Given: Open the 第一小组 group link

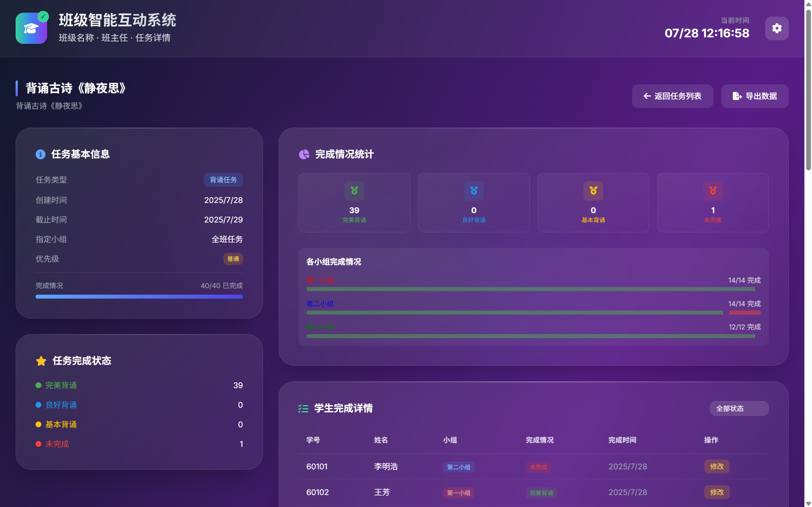Looking at the screenshot, I should pyautogui.click(x=320, y=280).
